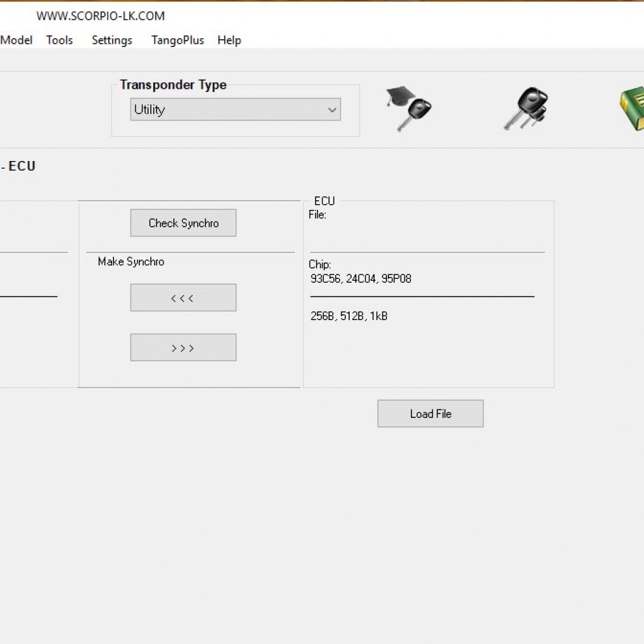The height and width of the screenshot is (644, 644).
Task: Open the Help menu
Action: pos(229,40)
